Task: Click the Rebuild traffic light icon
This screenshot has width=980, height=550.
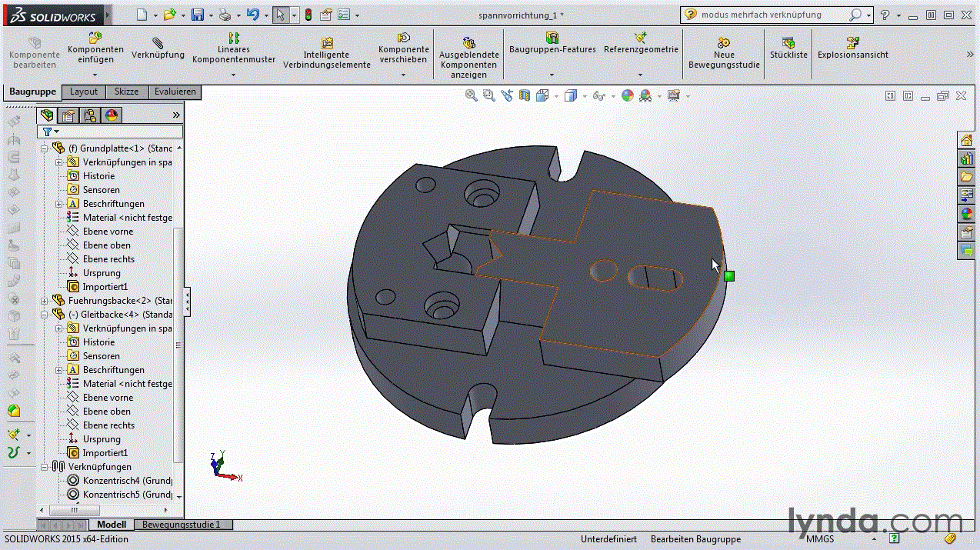Action: (308, 15)
